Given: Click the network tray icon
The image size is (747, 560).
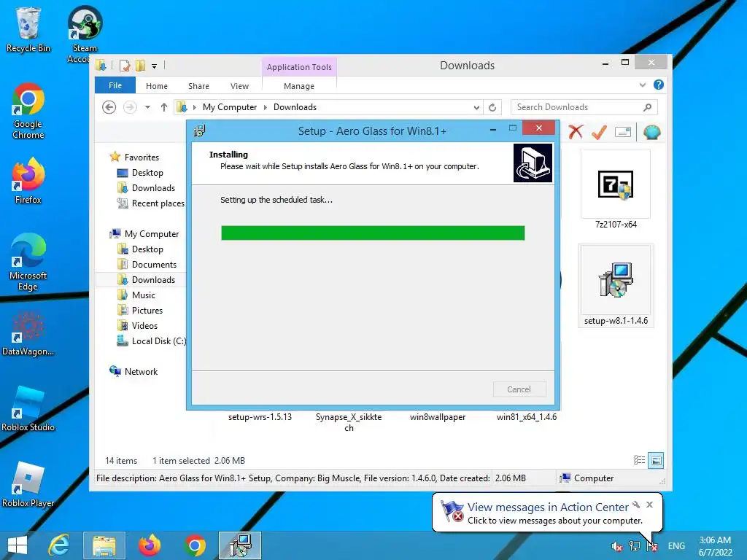Looking at the screenshot, I should click(635, 546).
